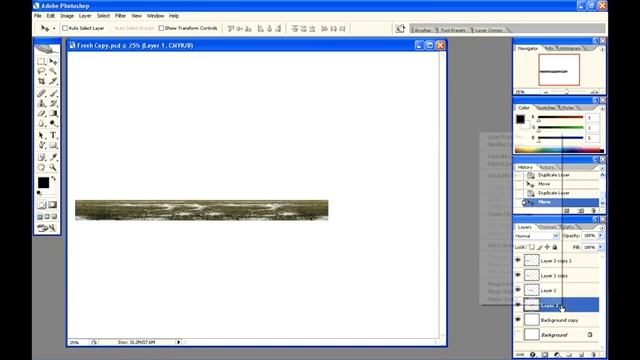640x360 pixels.
Task: Switch to Quick Mask mode
Action: click(x=53, y=205)
